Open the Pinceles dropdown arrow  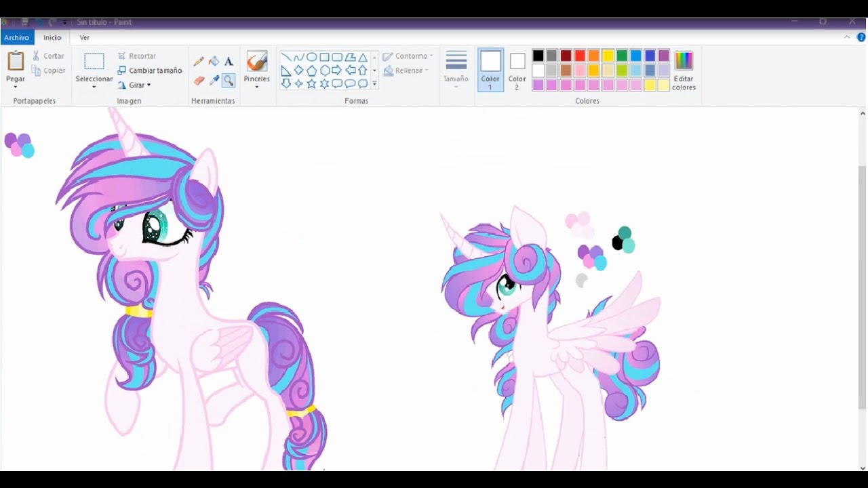click(256, 87)
